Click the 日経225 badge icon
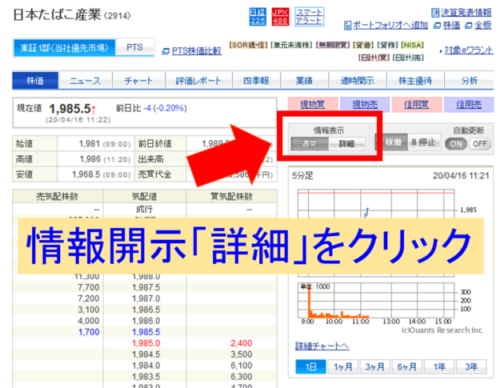Screen dimensions: 500x388 point(258,17)
